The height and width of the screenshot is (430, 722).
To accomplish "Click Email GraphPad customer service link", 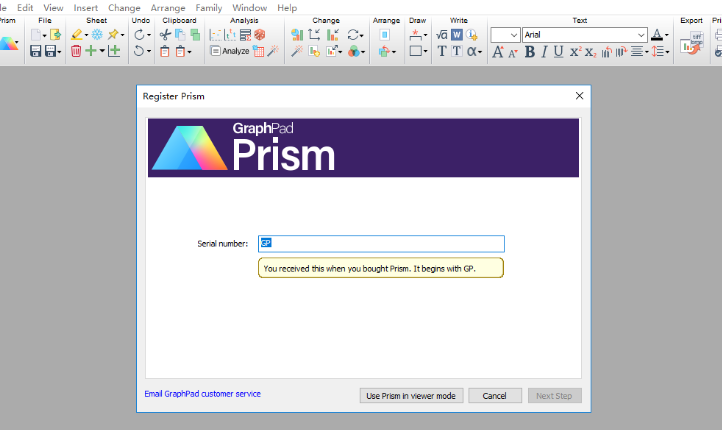I will [x=202, y=394].
